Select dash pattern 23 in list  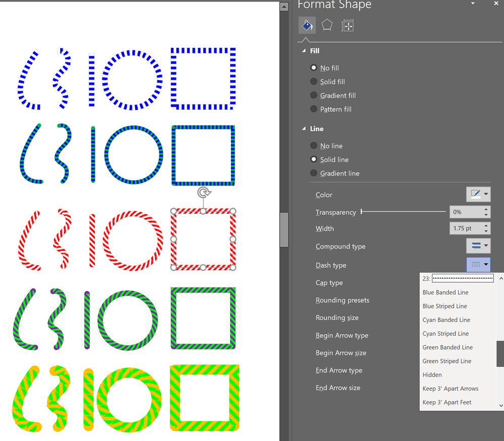[458, 279]
